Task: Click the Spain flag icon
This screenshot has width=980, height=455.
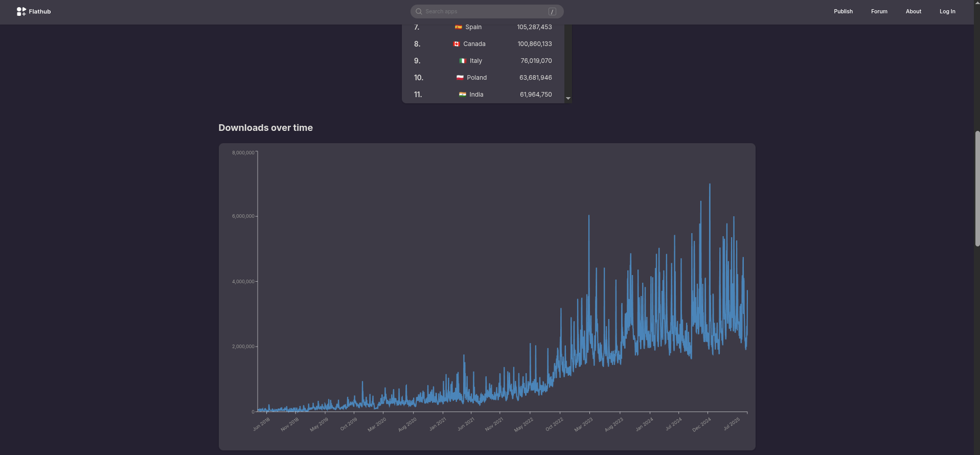Action: pos(459,27)
